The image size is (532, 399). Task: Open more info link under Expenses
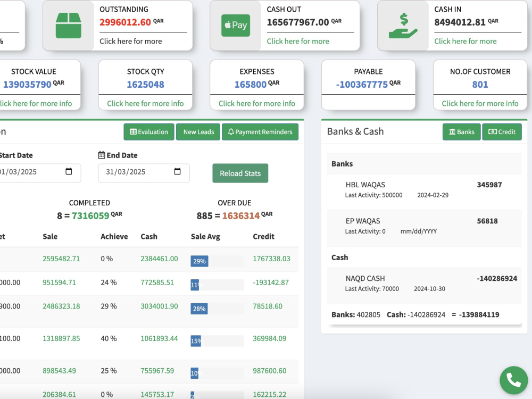[257, 104]
